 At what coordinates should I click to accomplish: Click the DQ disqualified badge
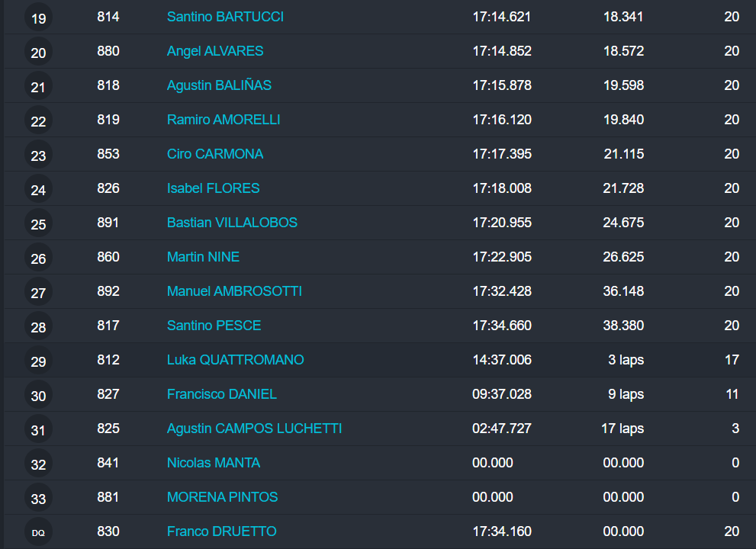pos(38,533)
